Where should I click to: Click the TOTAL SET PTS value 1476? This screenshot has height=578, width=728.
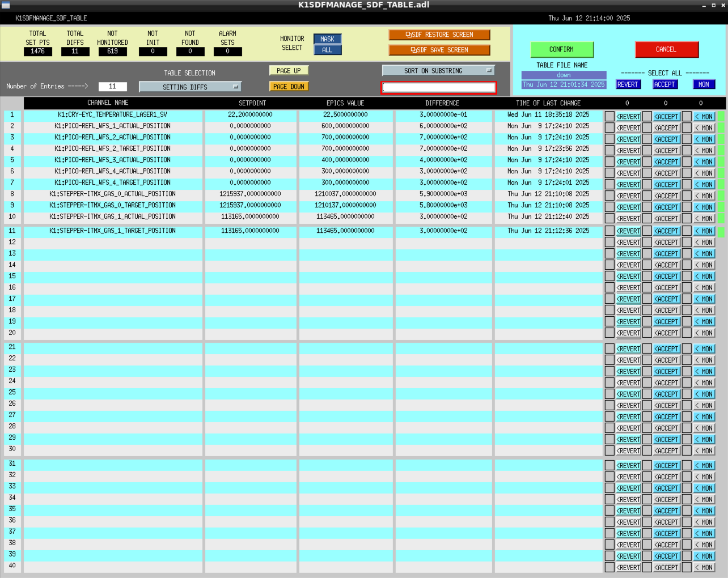click(37, 51)
